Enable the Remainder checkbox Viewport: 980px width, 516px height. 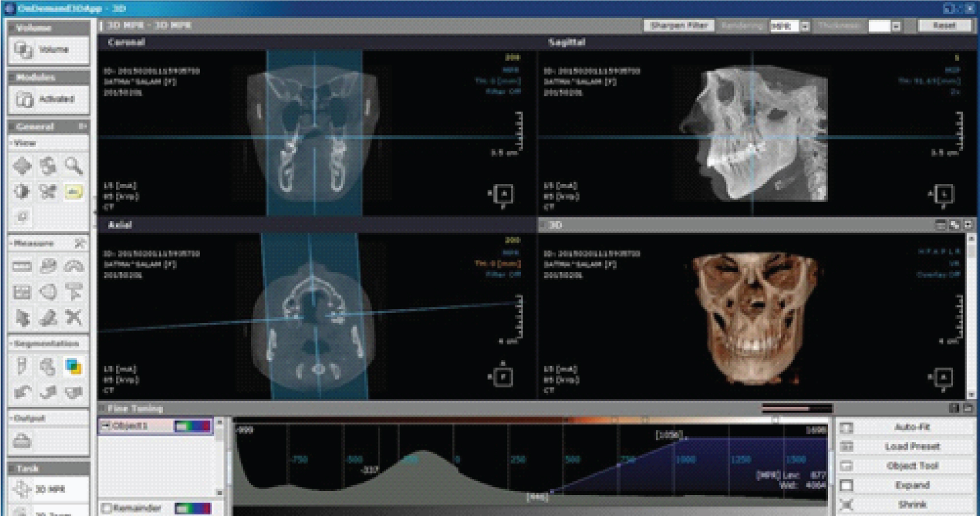[106, 508]
